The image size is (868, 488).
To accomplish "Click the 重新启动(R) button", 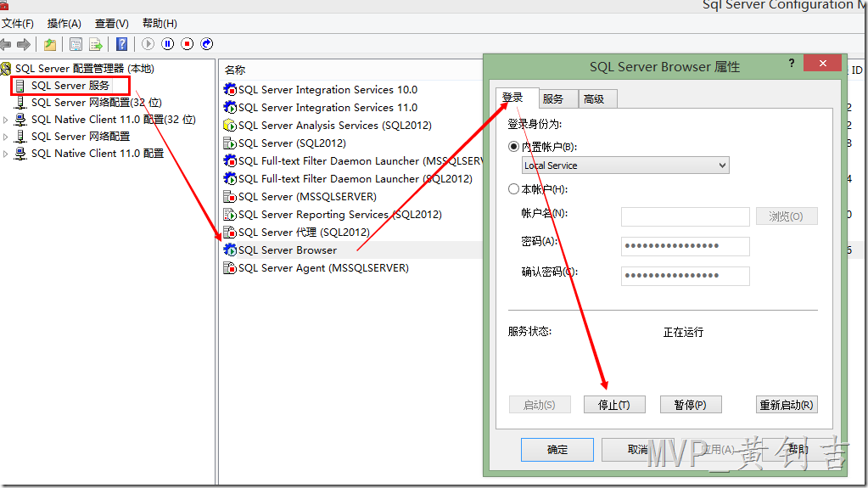I will click(x=787, y=405).
